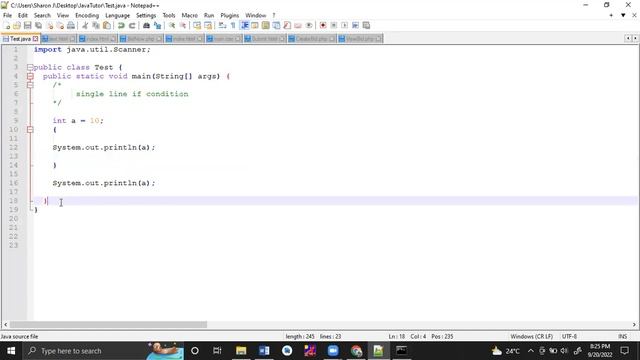Toggle Word Wrap toolbar button
Viewport: 640px width, 360px height.
click(222, 26)
